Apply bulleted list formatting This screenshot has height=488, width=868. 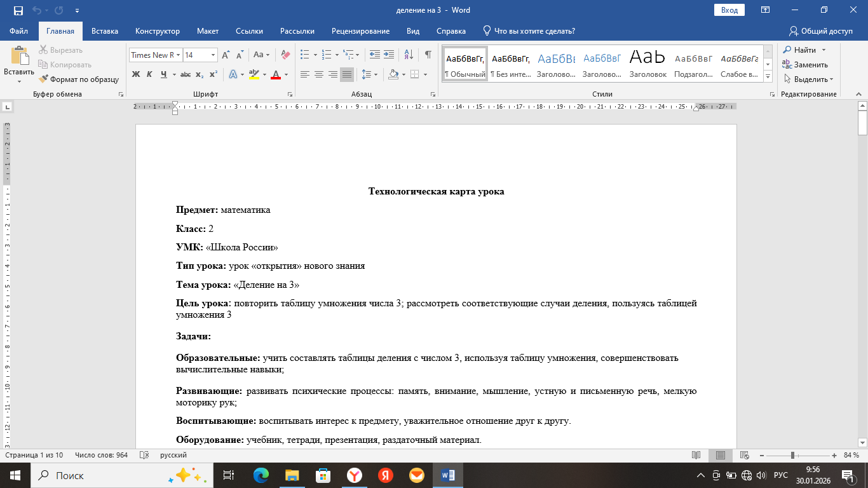[304, 55]
